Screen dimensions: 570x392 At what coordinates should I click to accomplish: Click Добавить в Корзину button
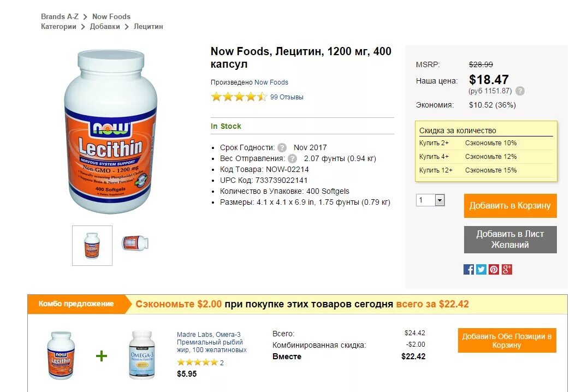pos(510,206)
